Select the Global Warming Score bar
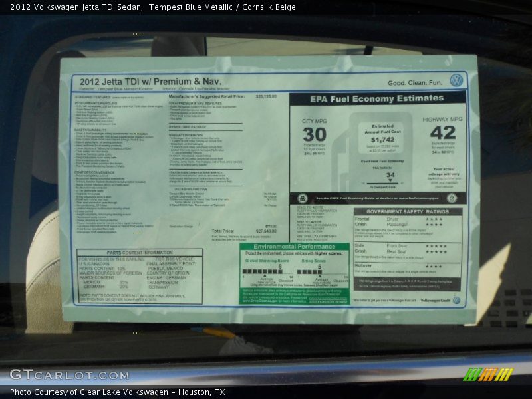Image resolution: width=532 pixels, height=399 pixels. coord(262,272)
